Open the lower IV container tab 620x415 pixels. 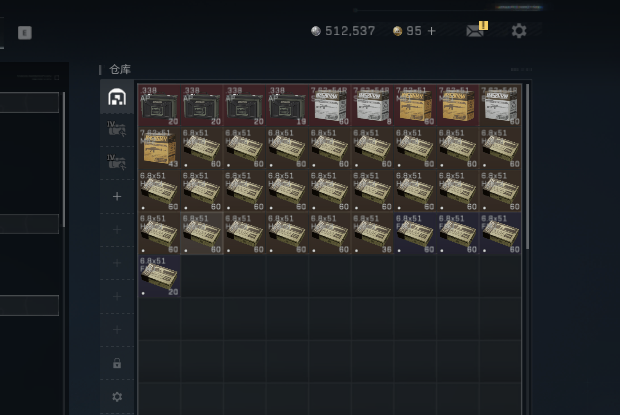117,162
